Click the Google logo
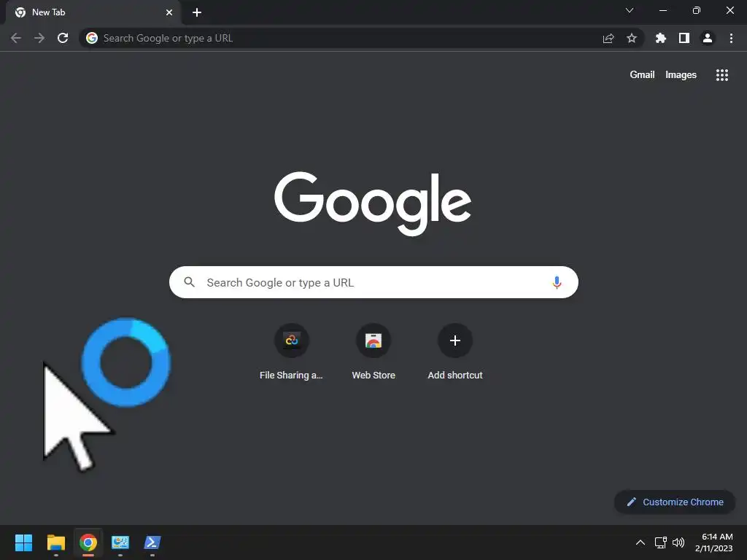This screenshot has width=747, height=560. (373, 203)
